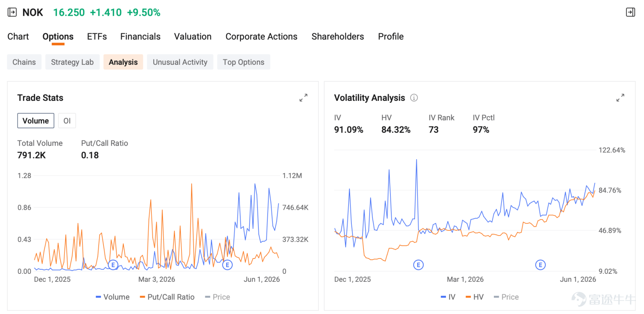Click the 0.43 ratio axis label
The width and height of the screenshot is (644, 314).
pos(24,240)
